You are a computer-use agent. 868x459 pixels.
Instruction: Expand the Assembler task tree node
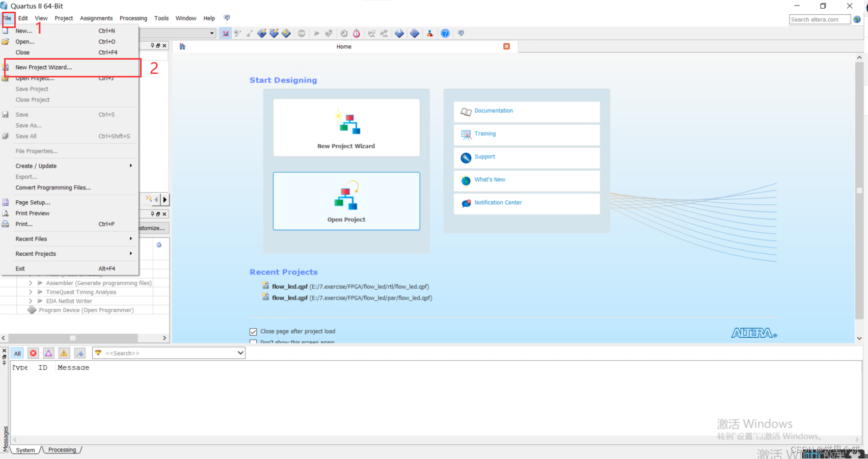31,283
